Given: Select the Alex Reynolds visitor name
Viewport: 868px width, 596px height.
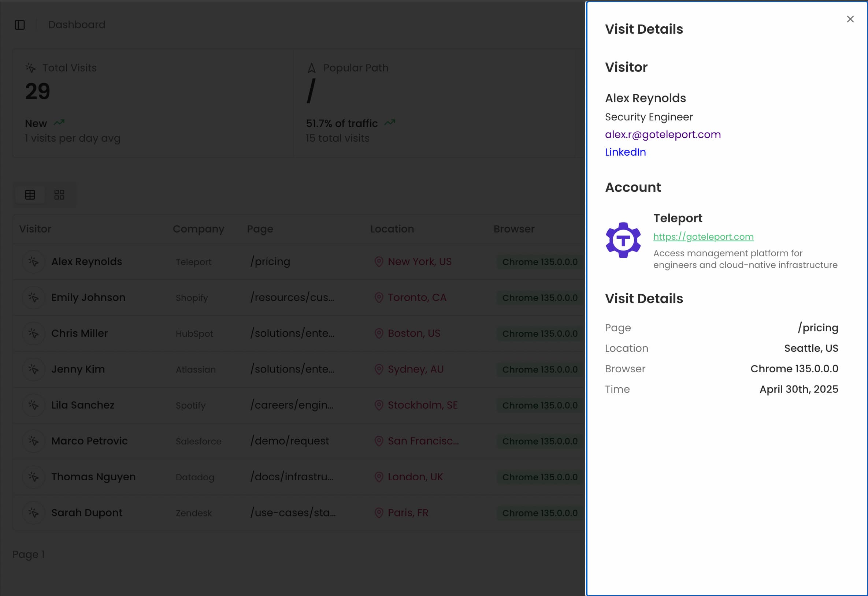Looking at the screenshot, I should [x=87, y=262].
